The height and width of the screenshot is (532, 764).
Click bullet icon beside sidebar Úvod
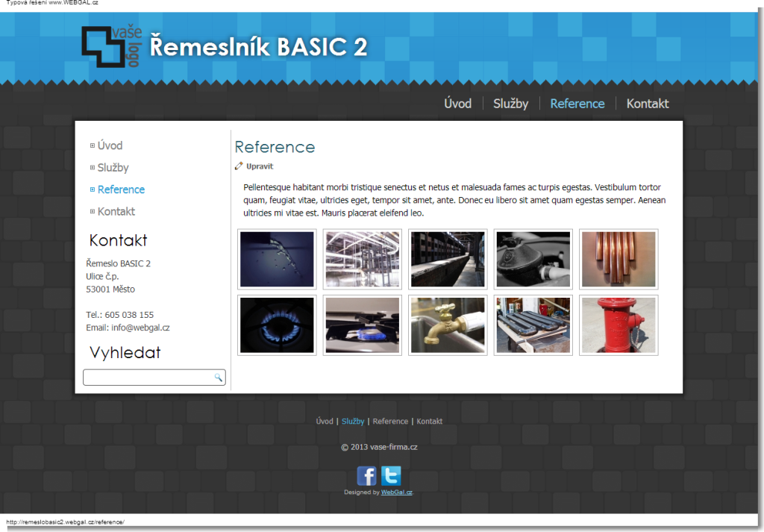92,145
